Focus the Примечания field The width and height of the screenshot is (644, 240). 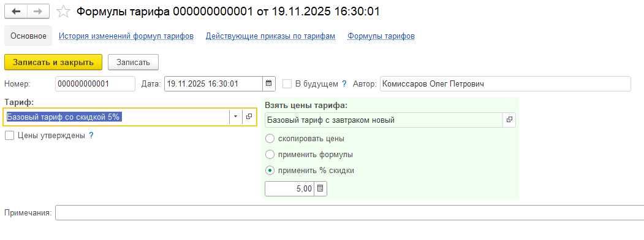[x=349, y=213]
